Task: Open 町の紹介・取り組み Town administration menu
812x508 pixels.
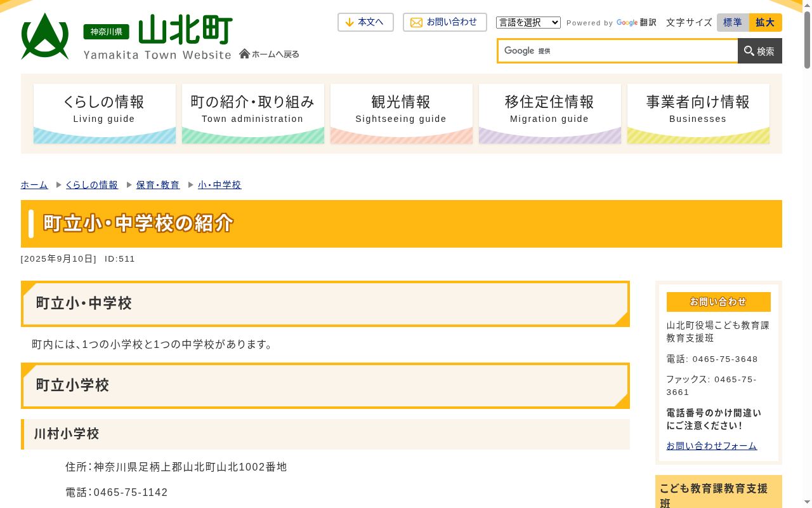Action: [x=253, y=114]
